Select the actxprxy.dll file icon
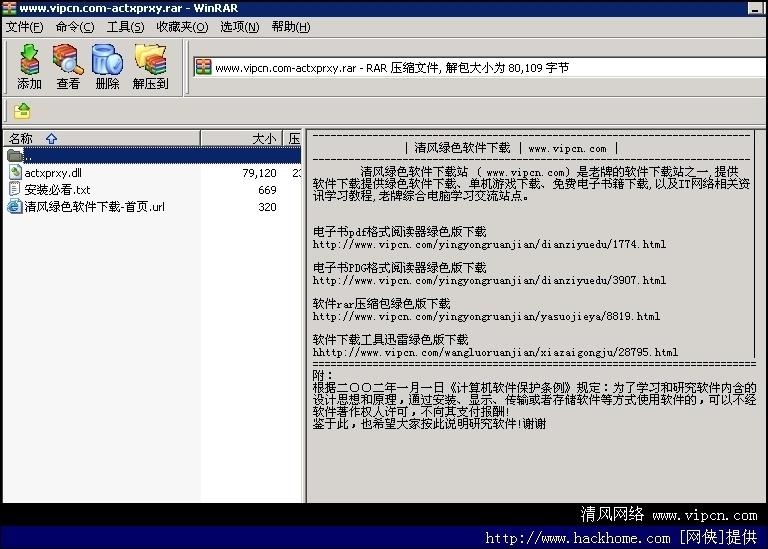The width and height of the screenshot is (768, 549). 15,173
